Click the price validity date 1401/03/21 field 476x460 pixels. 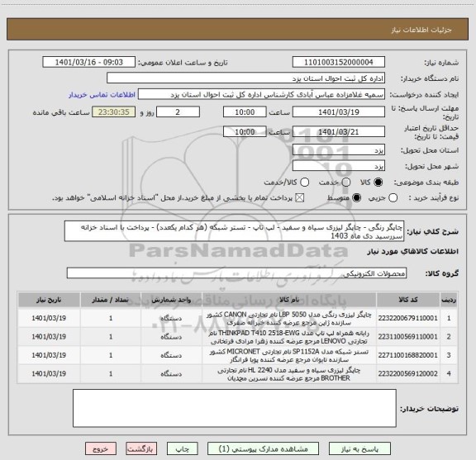(339, 131)
